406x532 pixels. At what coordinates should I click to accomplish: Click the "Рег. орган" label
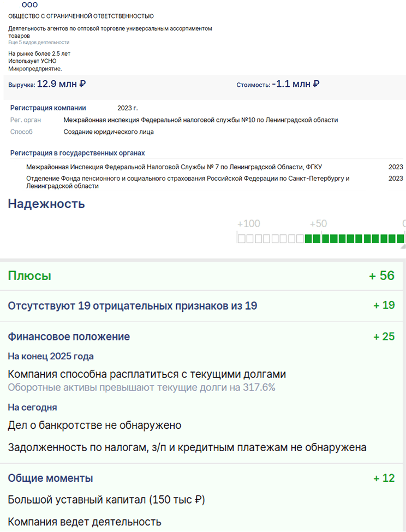[26, 120]
